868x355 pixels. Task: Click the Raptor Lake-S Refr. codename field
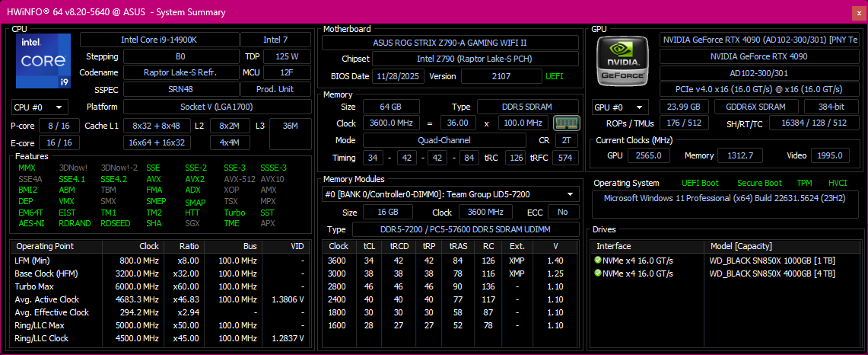point(180,72)
